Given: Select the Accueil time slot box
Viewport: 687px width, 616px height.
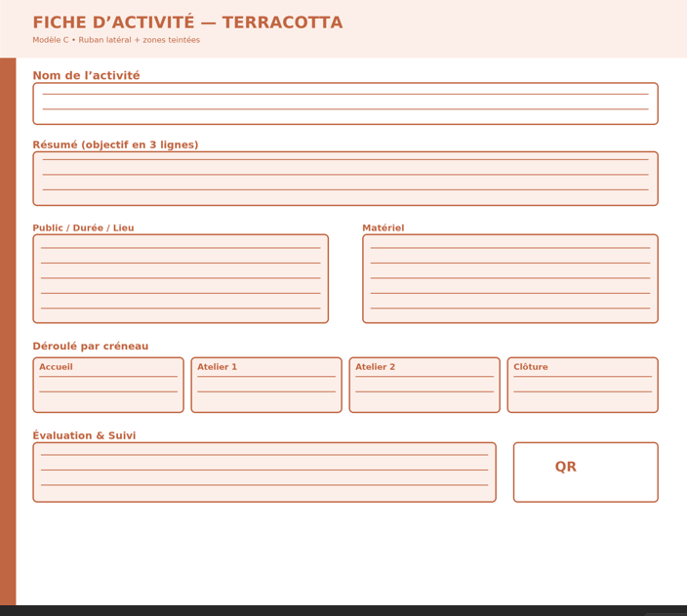Looking at the screenshot, I should [108, 385].
